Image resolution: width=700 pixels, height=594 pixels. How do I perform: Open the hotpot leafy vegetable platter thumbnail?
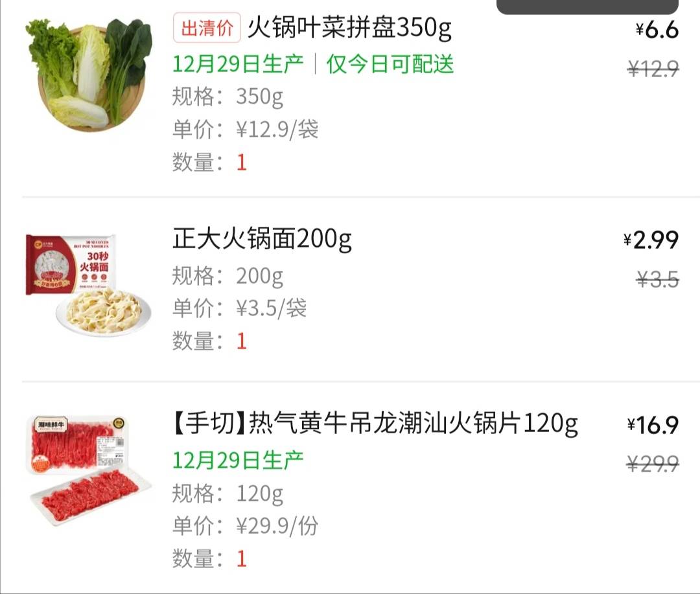[89, 74]
